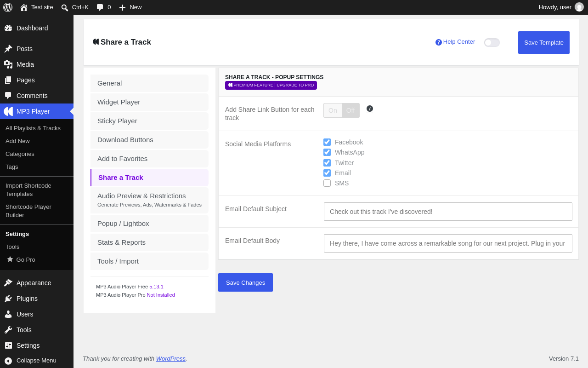This screenshot has width=588, height=368.
Task: Click the Save Changes button
Action: [245, 282]
